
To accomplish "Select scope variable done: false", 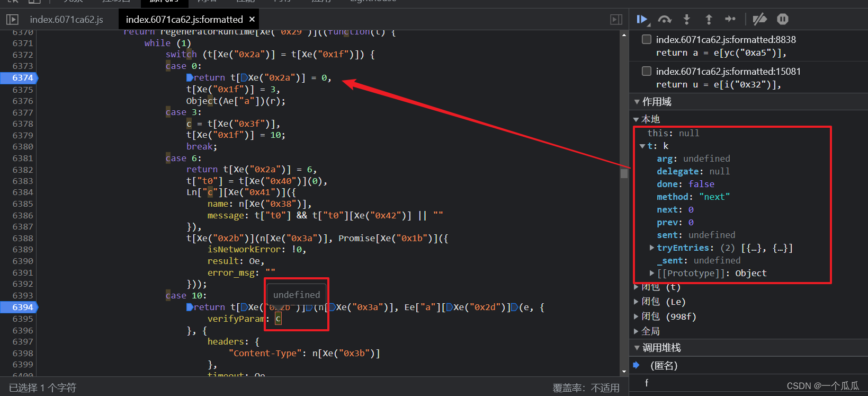I will 685,184.
